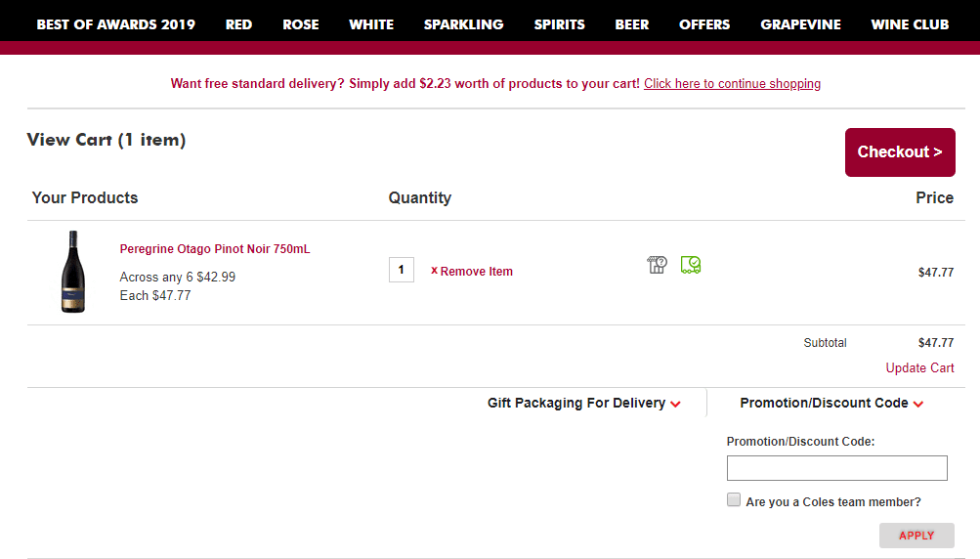Click the green delivery truck icon
This screenshot has height=559, width=980.
coord(691,265)
